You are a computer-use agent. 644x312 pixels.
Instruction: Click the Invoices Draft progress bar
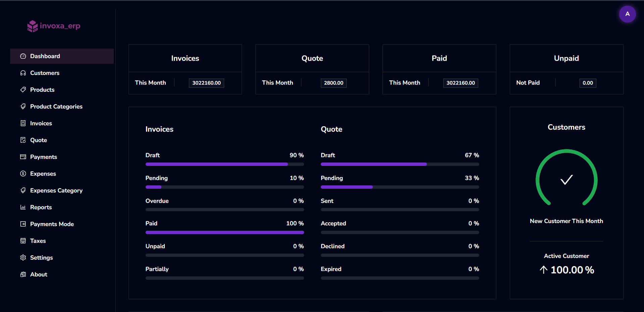click(x=225, y=164)
